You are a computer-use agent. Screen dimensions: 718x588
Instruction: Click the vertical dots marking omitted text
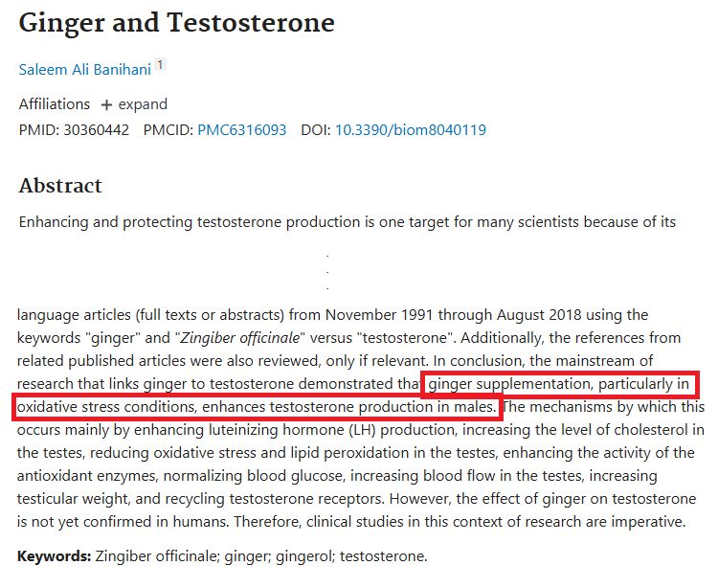[327, 272]
